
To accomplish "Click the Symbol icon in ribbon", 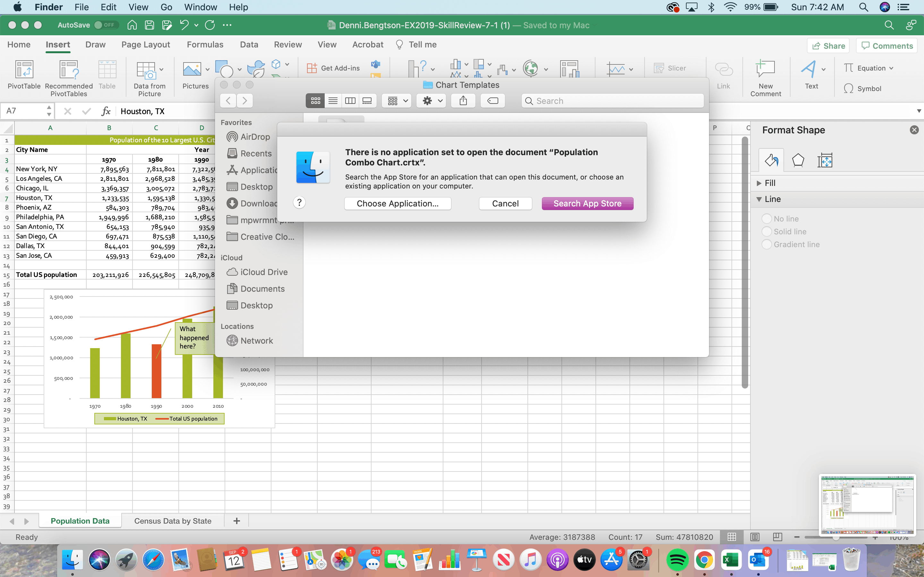I will [x=849, y=88].
